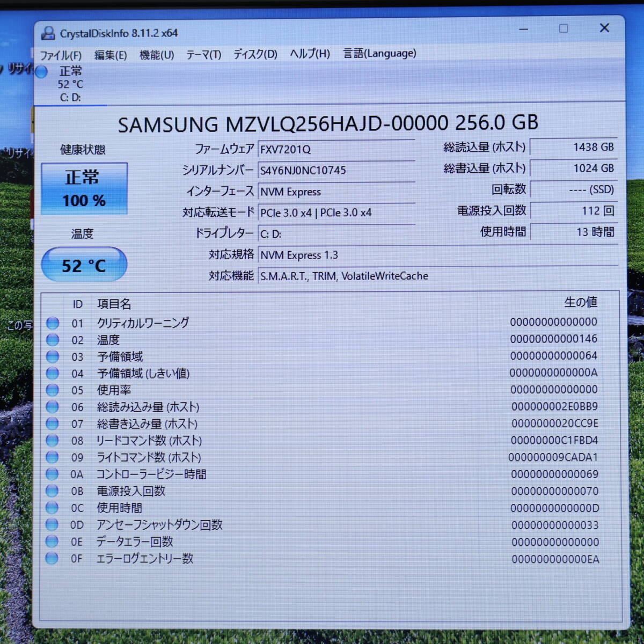Open the 言語(Language) menu

point(379,53)
